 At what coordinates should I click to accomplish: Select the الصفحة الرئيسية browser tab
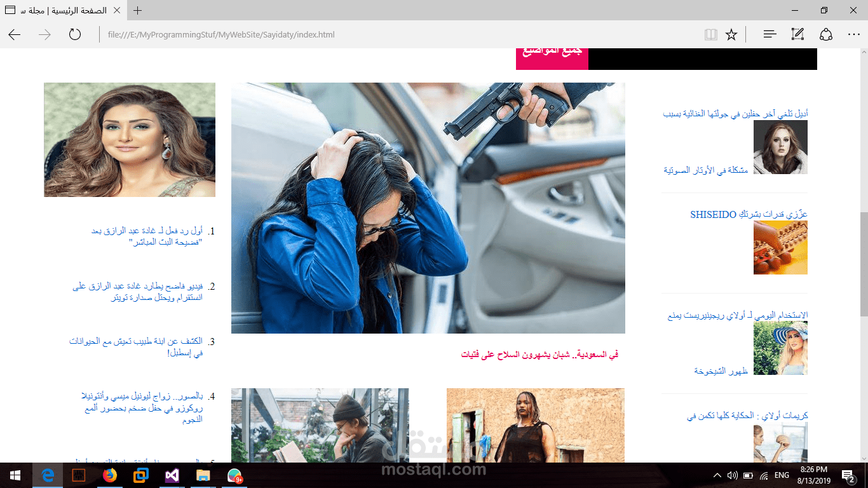pos(64,10)
